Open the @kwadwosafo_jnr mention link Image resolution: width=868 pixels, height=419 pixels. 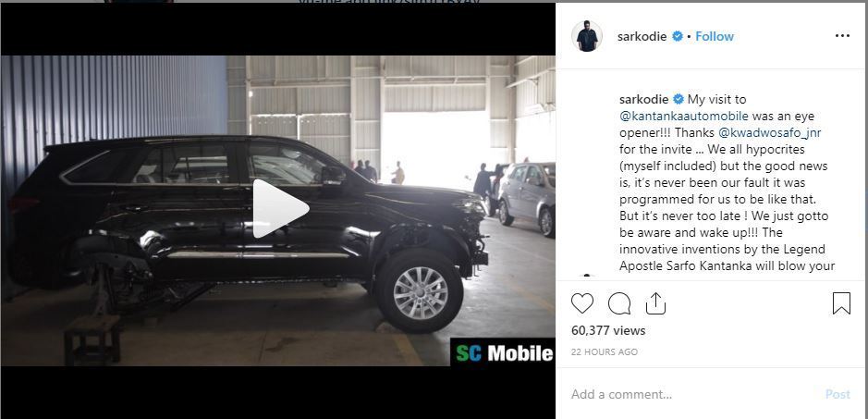click(766, 133)
